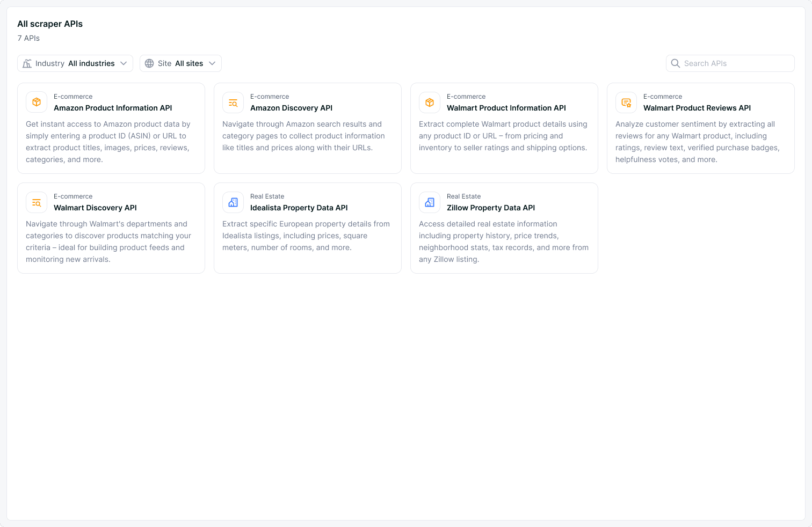
Task: Click the Walmart Discovery API search-list icon
Action: 37,202
